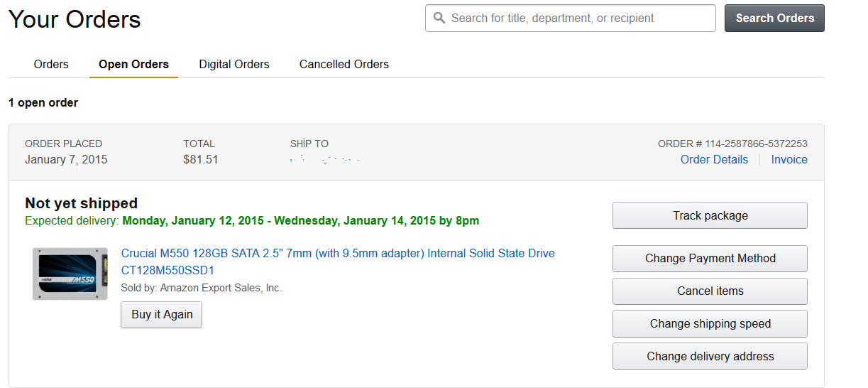868x388 pixels.
Task: Click the Your Orders page heading
Action: click(x=75, y=19)
